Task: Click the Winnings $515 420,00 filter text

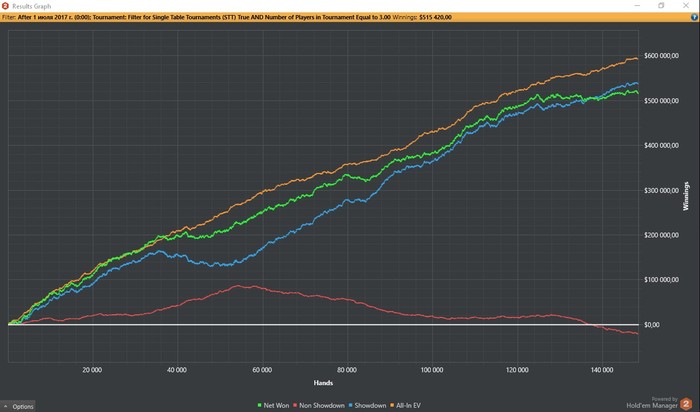Action: [422, 17]
